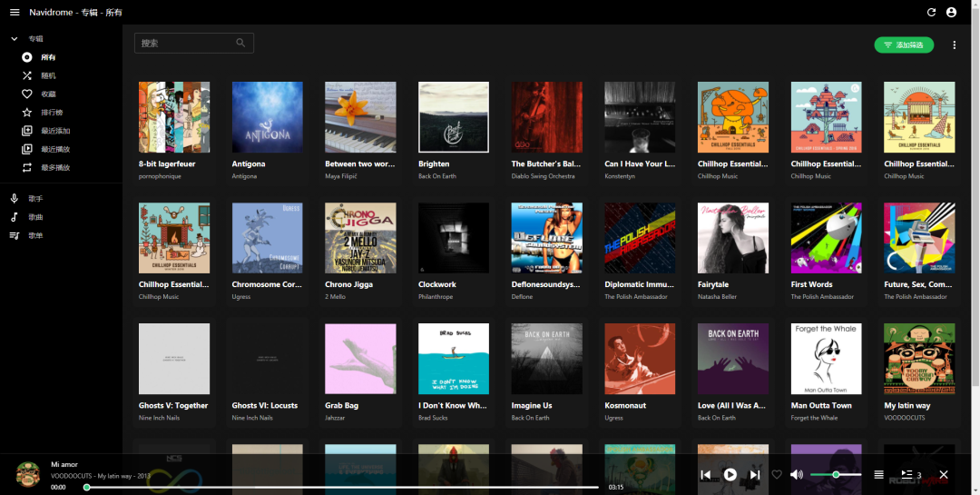
Task: Open the Kosmonaut album cover
Action: [640, 359]
